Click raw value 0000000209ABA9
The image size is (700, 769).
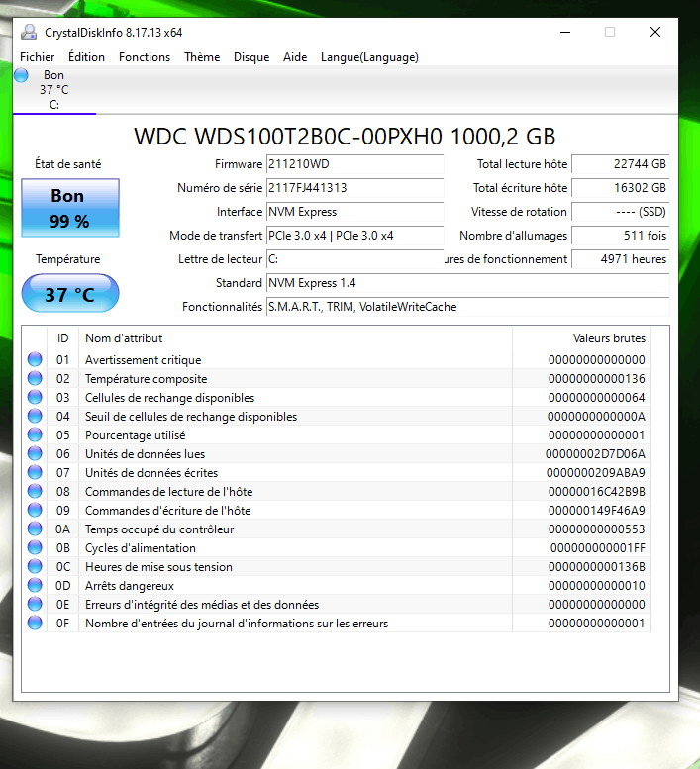595,473
